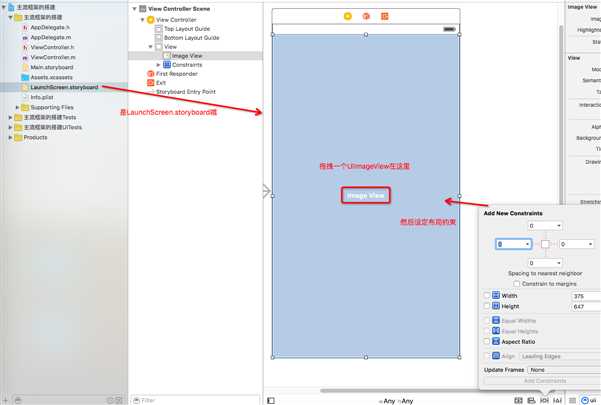Collapse the View Controller outline item
Screen dimensions: 601x405
coord(143,20)
